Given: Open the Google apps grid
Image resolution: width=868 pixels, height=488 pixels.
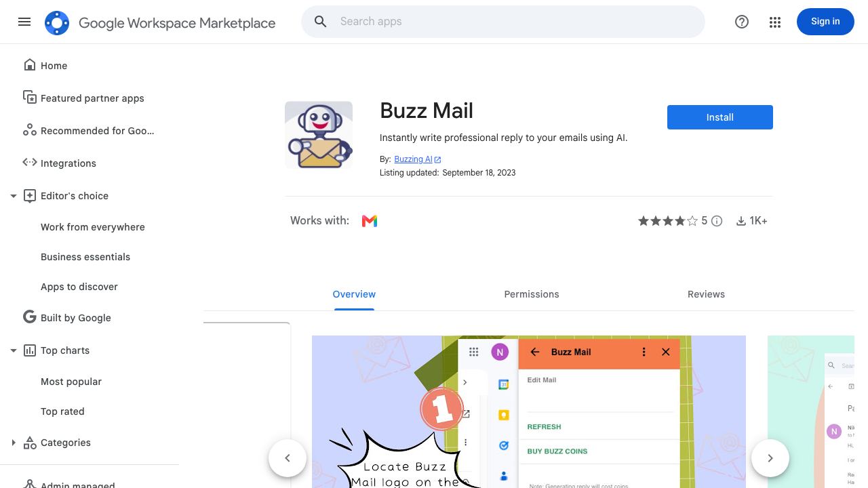Looking at the screenshot, I should pos(775,22).
